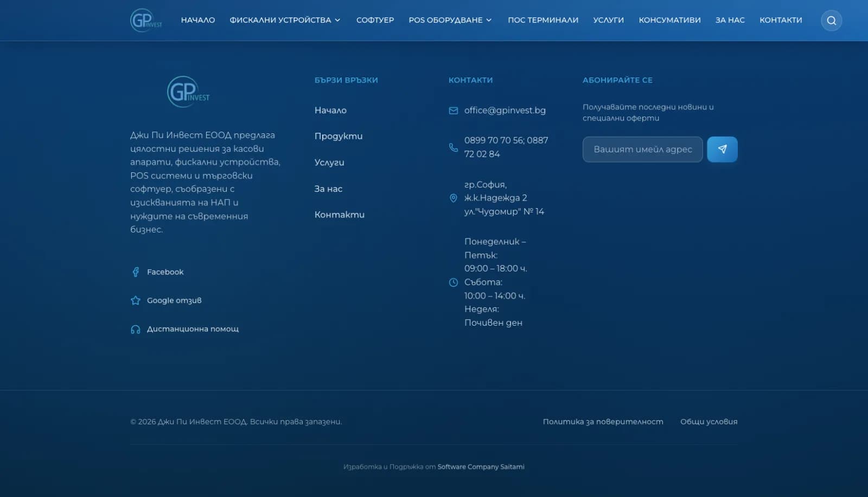Click the Facebook icon in the footer
This screenshot has width=868, height=497.
[x=136, y=272]
